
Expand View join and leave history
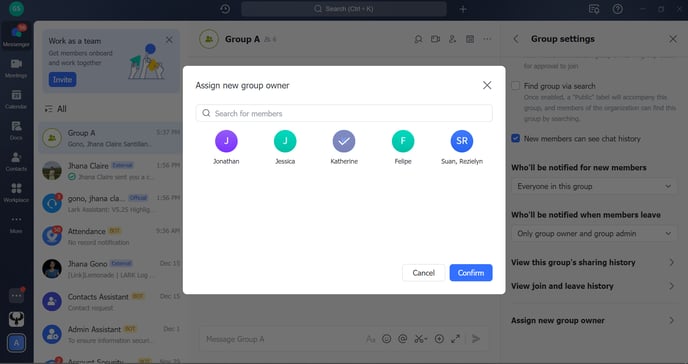[x=594, y=286]
